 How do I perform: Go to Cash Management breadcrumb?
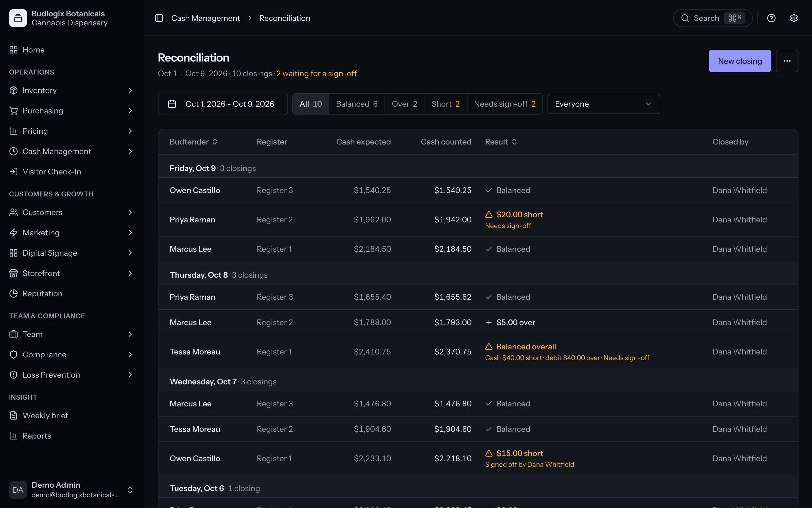(206, 18)
